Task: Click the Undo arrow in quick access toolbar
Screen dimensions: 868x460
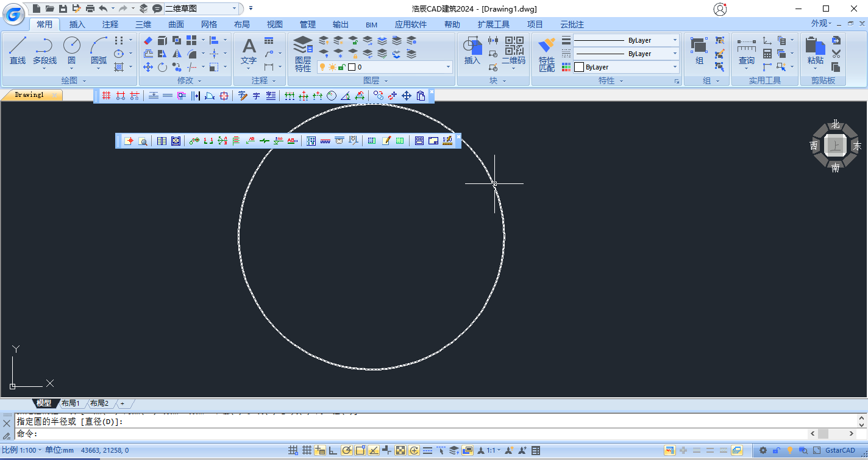Action: coord(102,9)
